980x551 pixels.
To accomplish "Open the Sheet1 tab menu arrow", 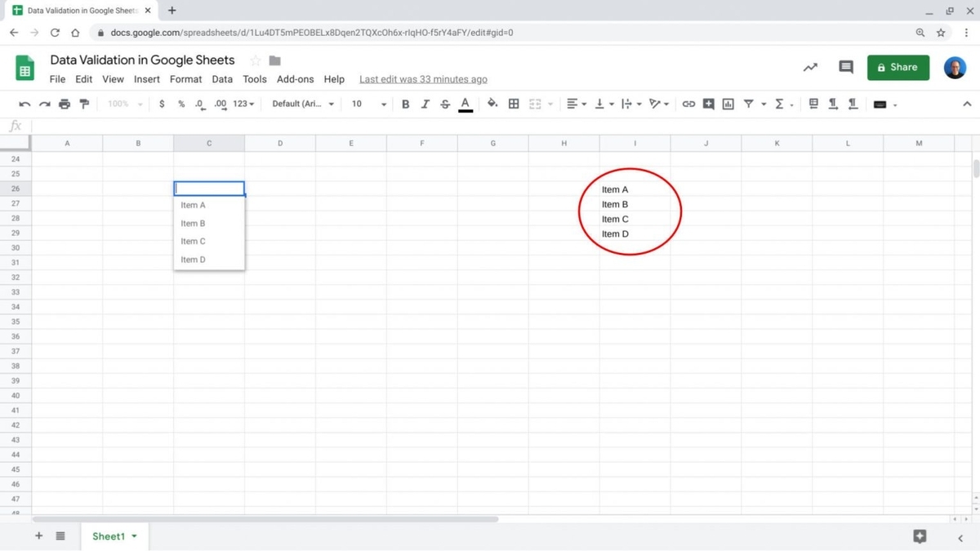I will tap(133, 536).
